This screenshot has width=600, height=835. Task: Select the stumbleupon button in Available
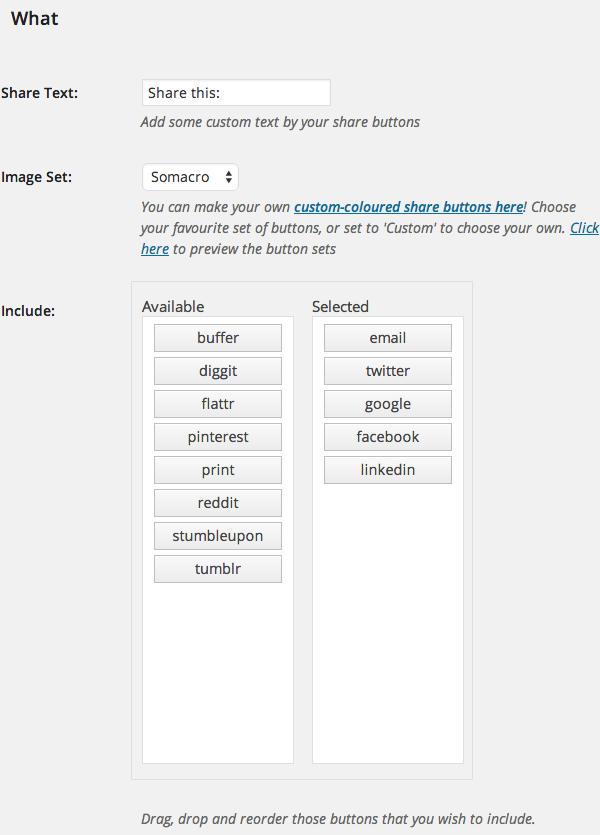point(218,536)
